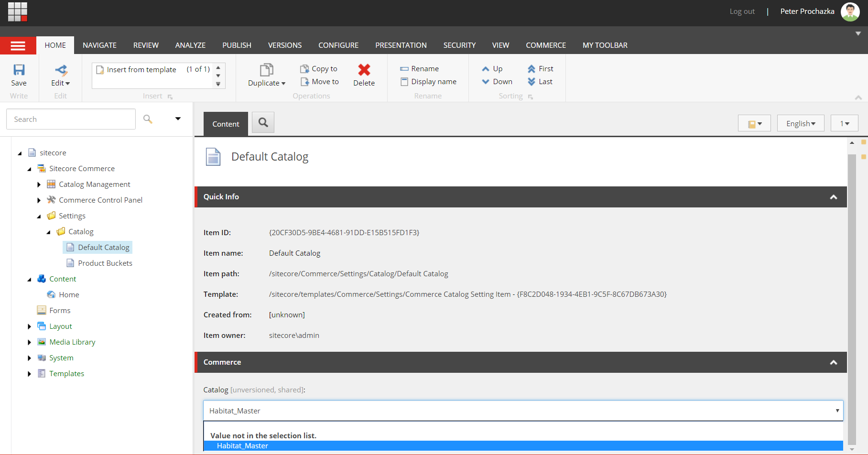Click the Log out link
This screenshot has width=868, height=455.
(742, 11)
